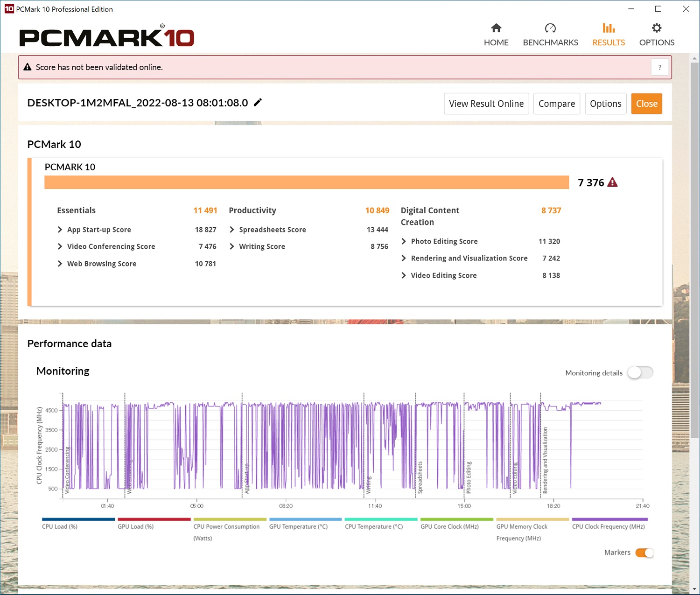The width and height of the screenshot is (700, 595).
Task: Click the pencil icon to rename result
Action: point(258,102)
